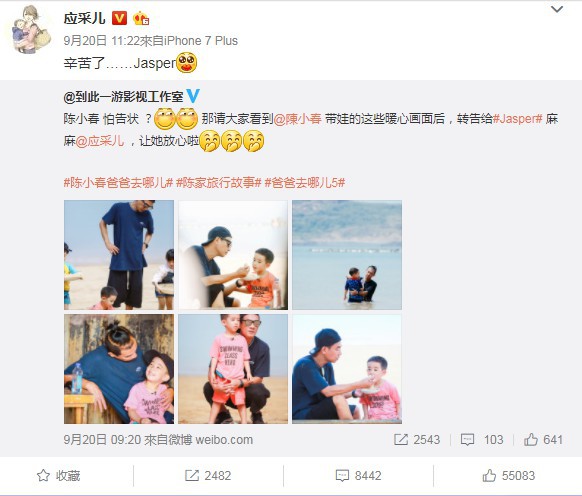
Task: Click the 应采儿 profile avatar
Action: (31, 29)
